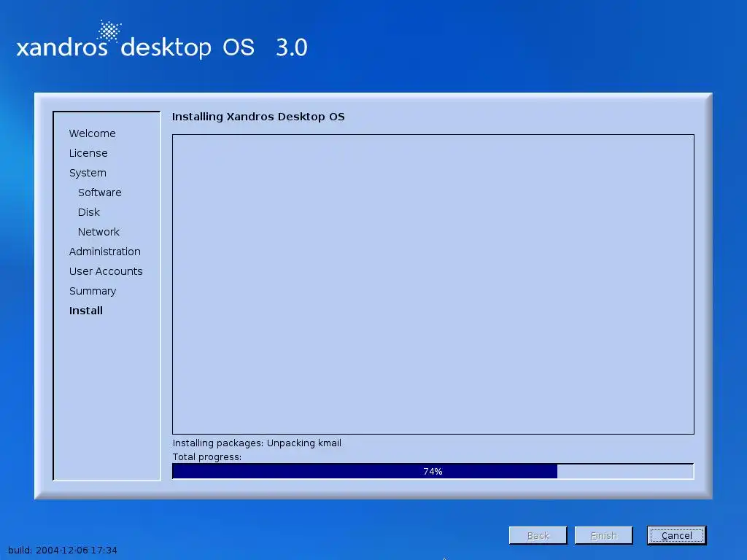747x560 pixels.
Task: Select the User Accounts step
Action: [x=106, y=271]
